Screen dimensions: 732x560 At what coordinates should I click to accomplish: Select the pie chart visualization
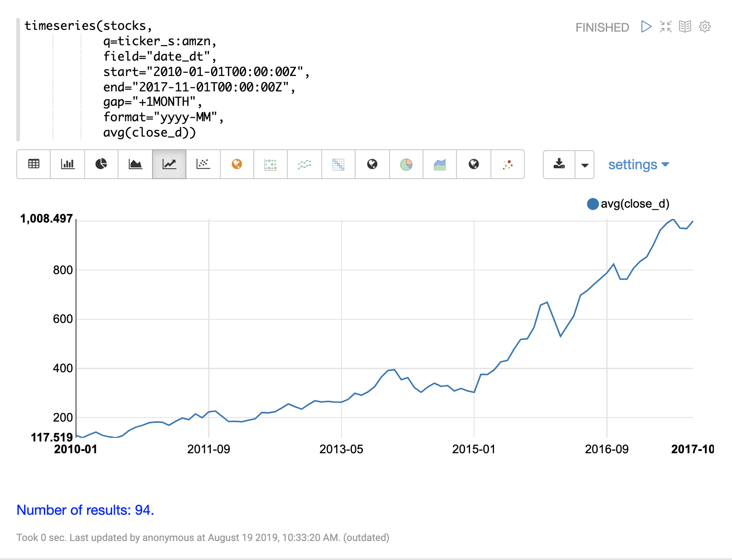(101, 164)
